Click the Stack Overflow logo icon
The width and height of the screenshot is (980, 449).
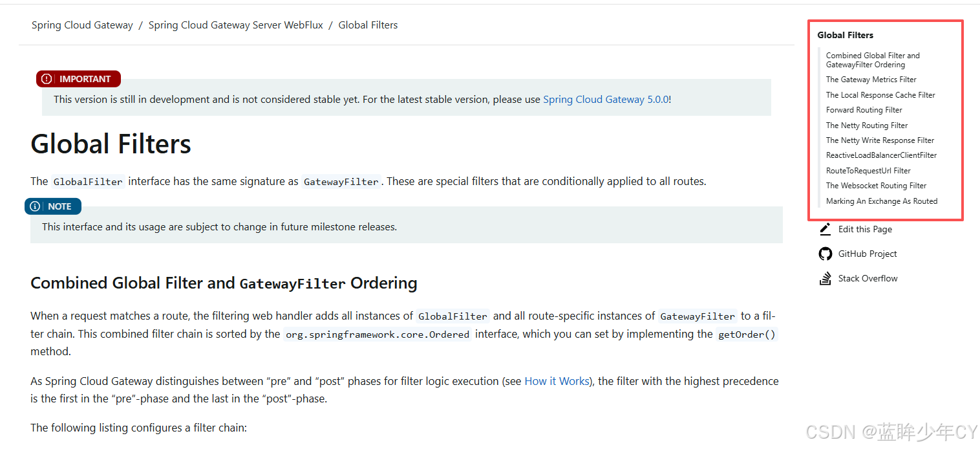click(825, 278)
